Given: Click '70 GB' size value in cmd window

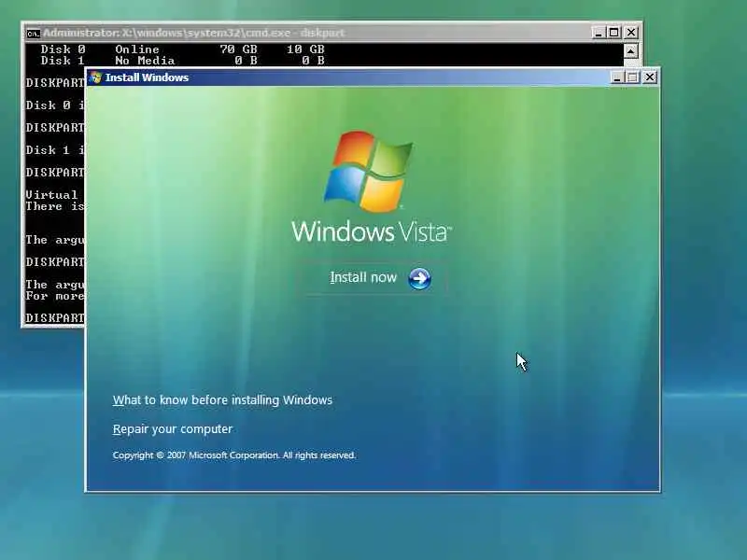Looking at the screenshot, I should pos(238,49).
